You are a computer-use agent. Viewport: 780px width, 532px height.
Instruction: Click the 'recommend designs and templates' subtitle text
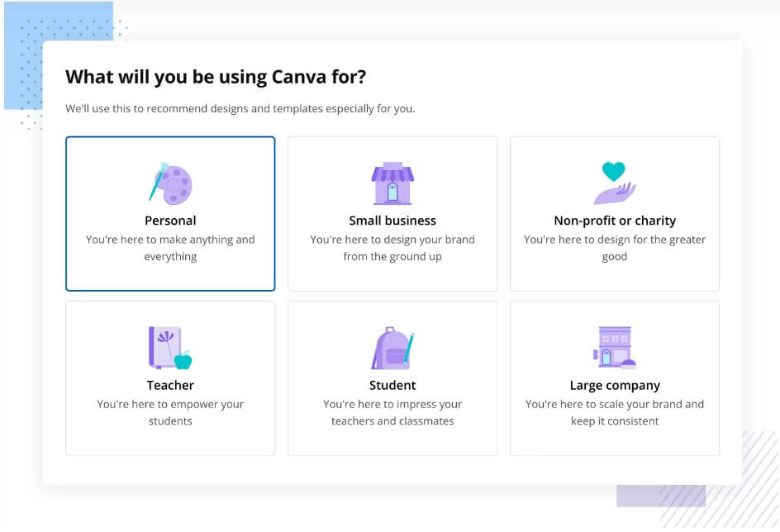pos(240,108)
